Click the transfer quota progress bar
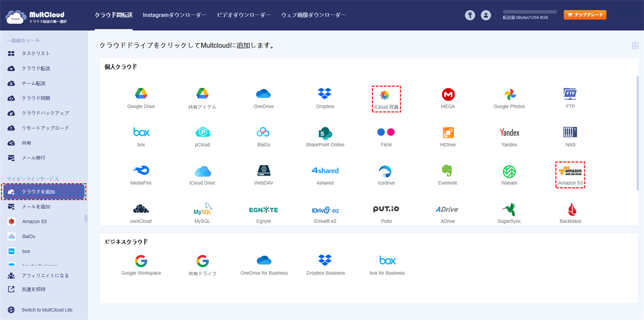 [529, 11]
